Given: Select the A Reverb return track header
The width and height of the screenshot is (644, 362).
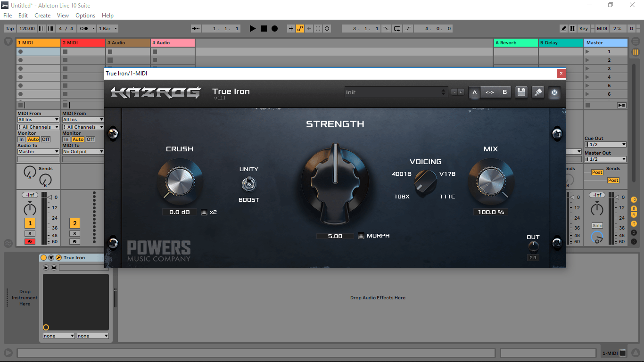Looking at the screenshot, I should (x=516, y=42).
